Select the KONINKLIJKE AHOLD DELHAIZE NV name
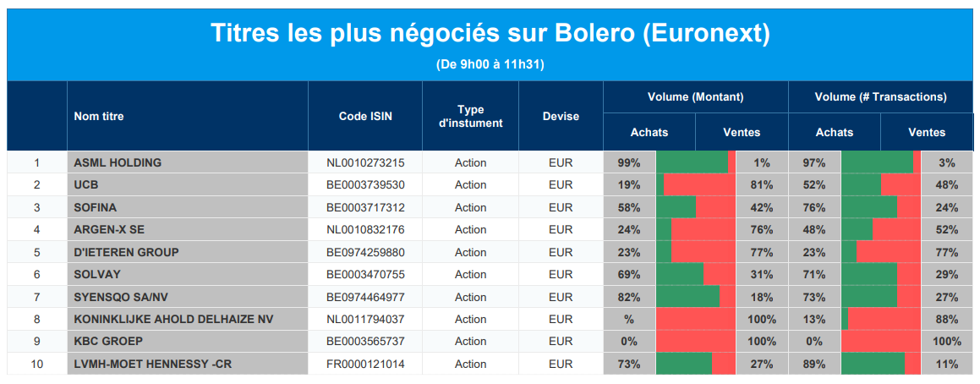The image size is (980, 384). click(x=173, y=320)
